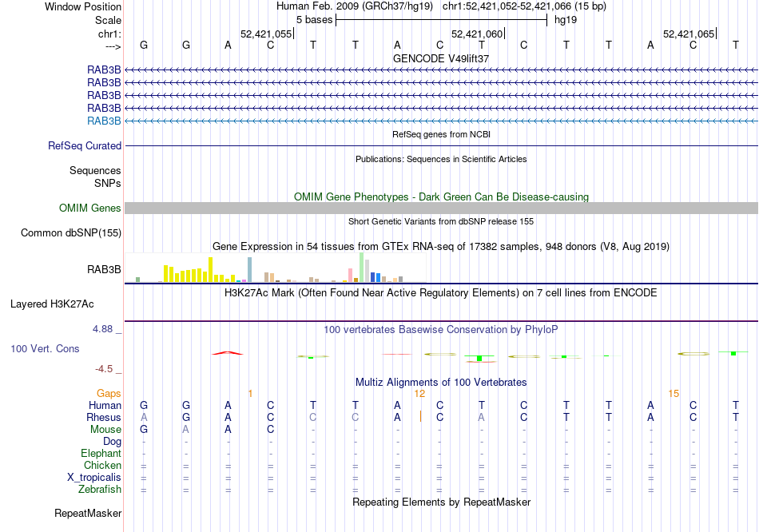The height and width of the screenshot is (532, 759).
Task: Click the Human species label
Action: tap(105, 406)
